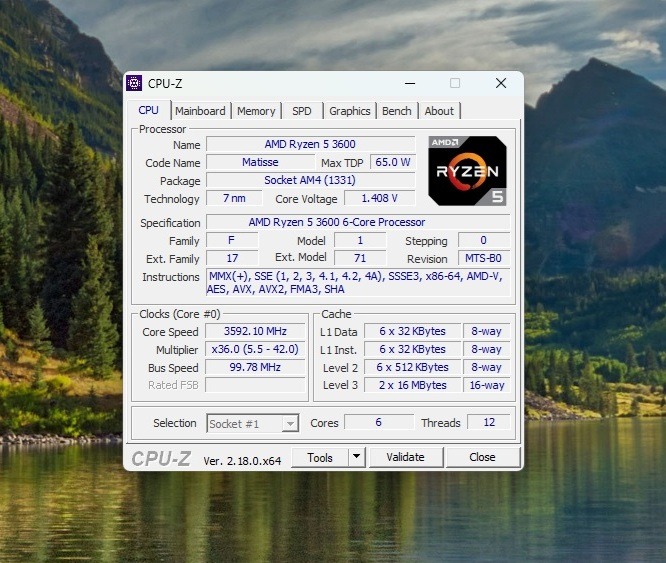Click the Package value 'Socket AM4 (1331)'
Screen dimensions: 666x563
[310, 180]
